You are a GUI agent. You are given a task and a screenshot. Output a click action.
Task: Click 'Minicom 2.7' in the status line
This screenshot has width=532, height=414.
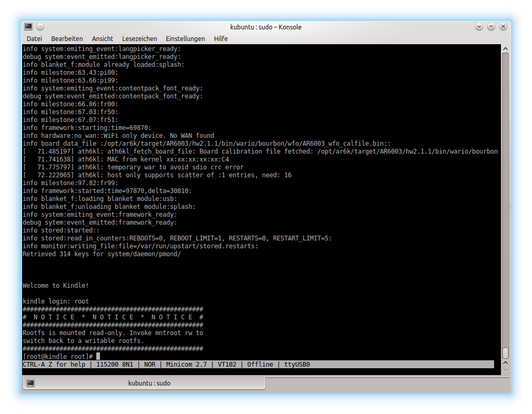click(186, 365)
